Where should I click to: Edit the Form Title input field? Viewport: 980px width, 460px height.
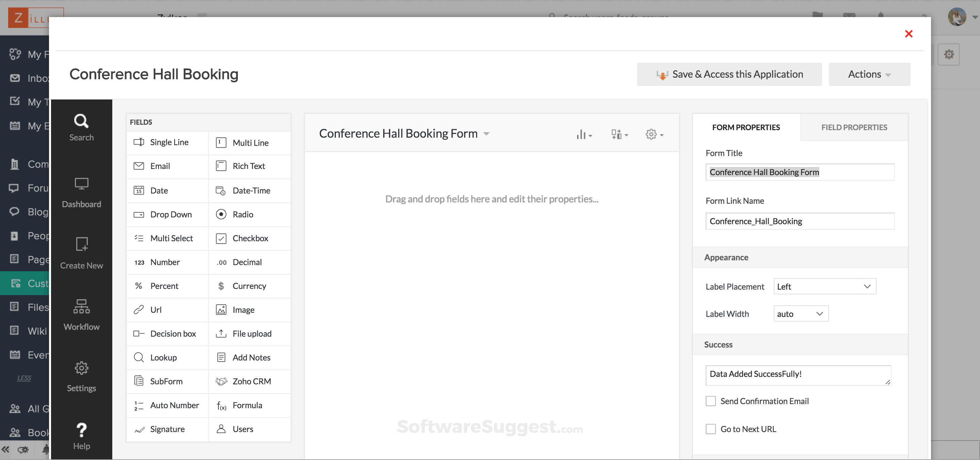[x=800, y=172]
